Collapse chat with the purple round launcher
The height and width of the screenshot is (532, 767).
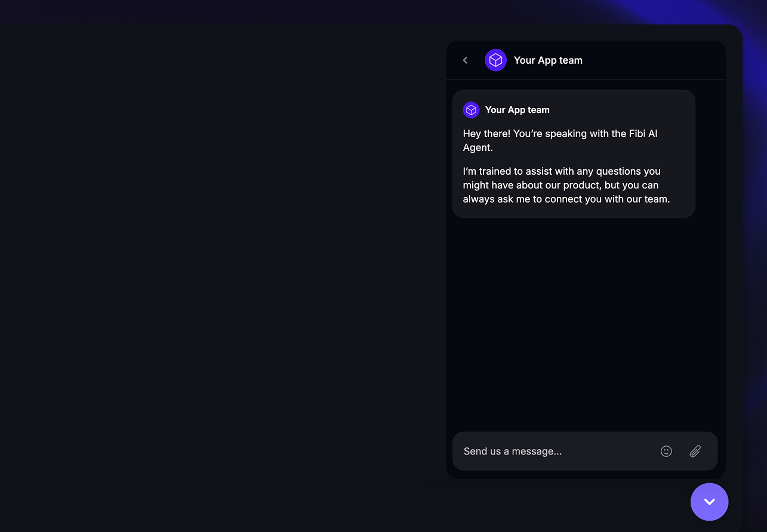click(709, 502)
